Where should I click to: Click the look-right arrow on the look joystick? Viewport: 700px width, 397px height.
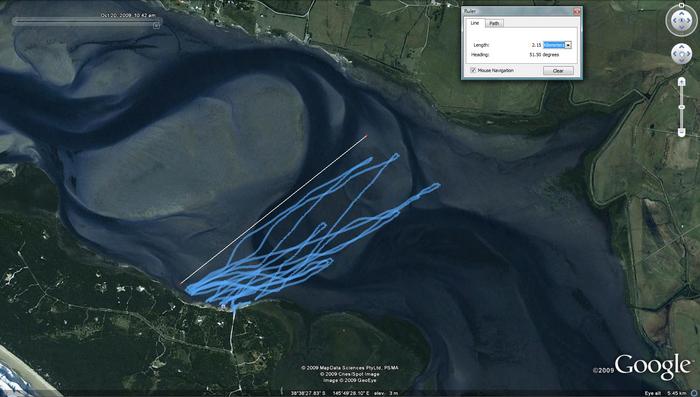688,20
